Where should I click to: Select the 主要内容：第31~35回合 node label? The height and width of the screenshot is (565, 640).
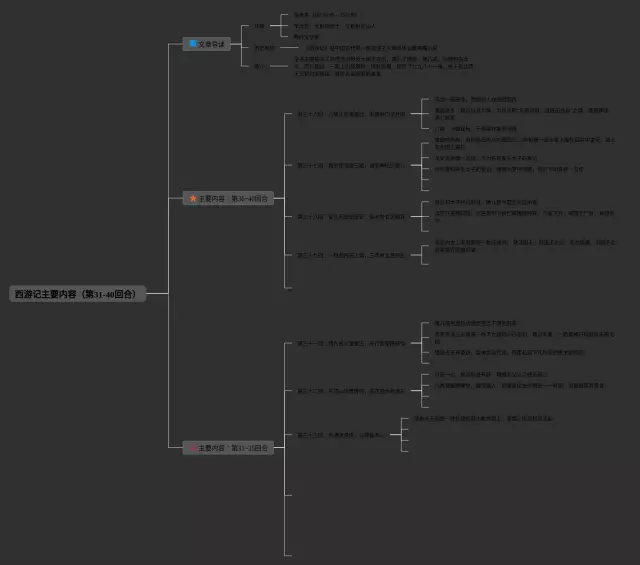(233, 448)
